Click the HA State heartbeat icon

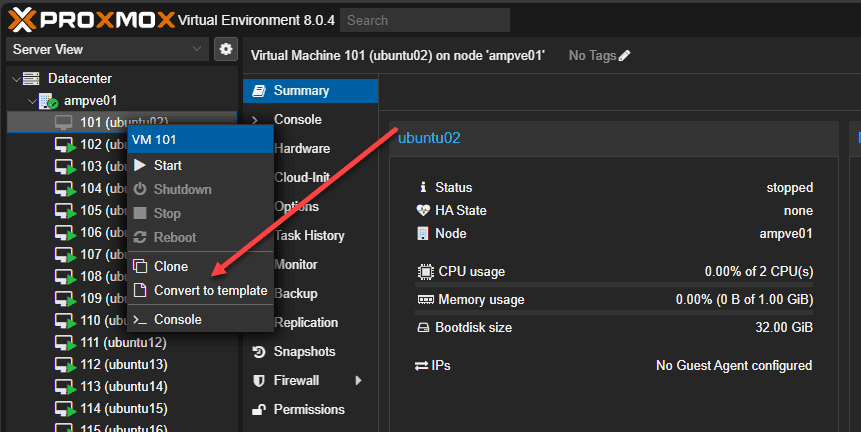(x=423, y=210)
